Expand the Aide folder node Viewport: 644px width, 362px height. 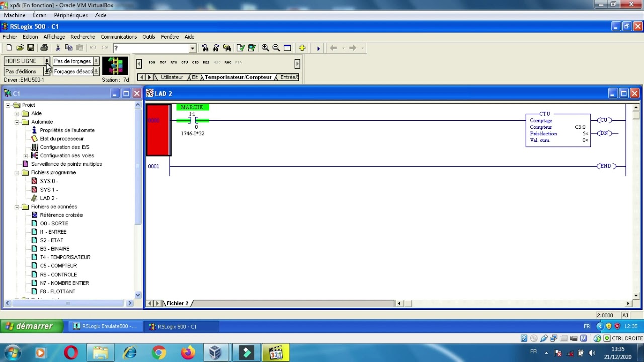pyautogui.click(x=17, y=113)
